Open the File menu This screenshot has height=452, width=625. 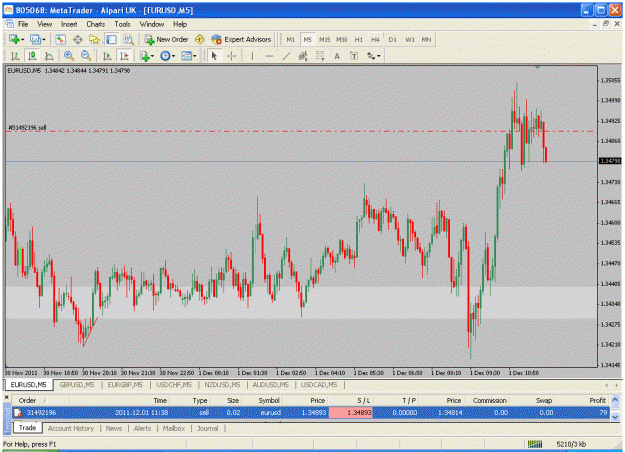tap(23, 24)
